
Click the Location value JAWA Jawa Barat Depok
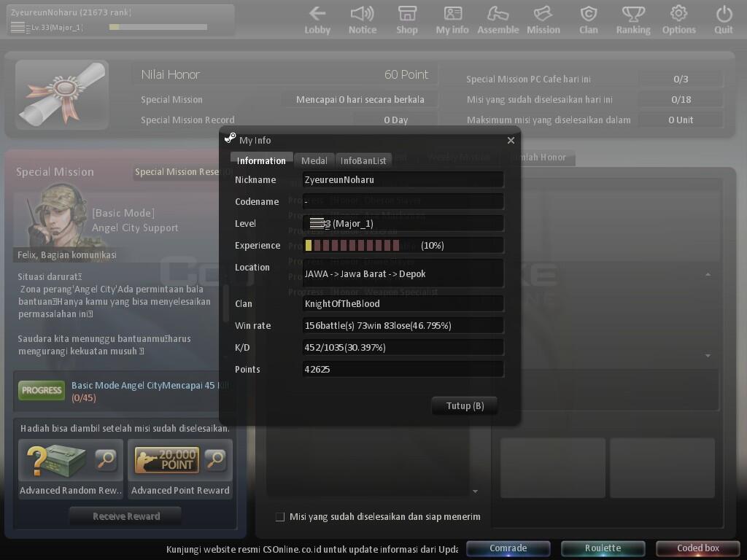click(365, 274)
